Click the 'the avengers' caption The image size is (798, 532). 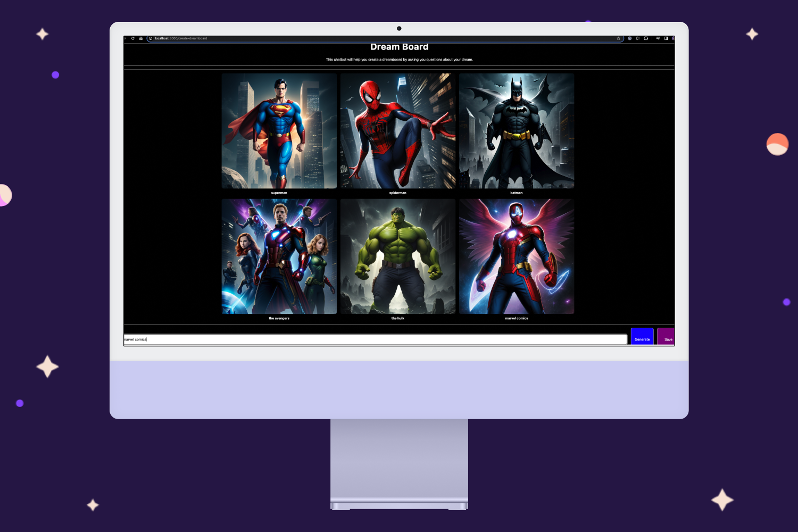pyautogui.click(x=279, y=318)
